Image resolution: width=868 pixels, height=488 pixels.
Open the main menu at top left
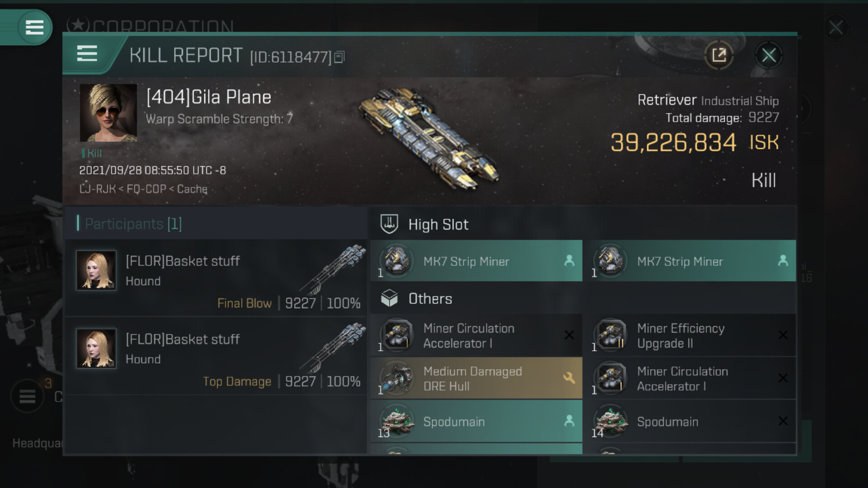(34, 27)
